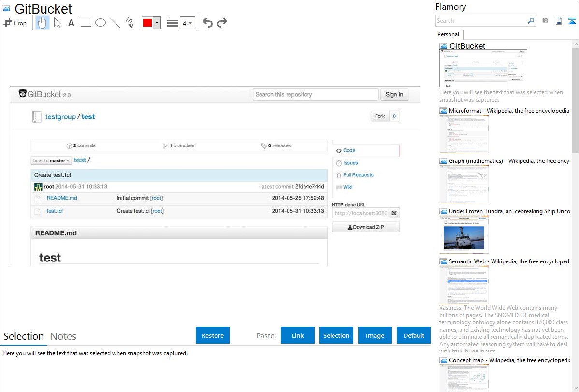Open the color picker dropdown arrow

click(157, 23)
